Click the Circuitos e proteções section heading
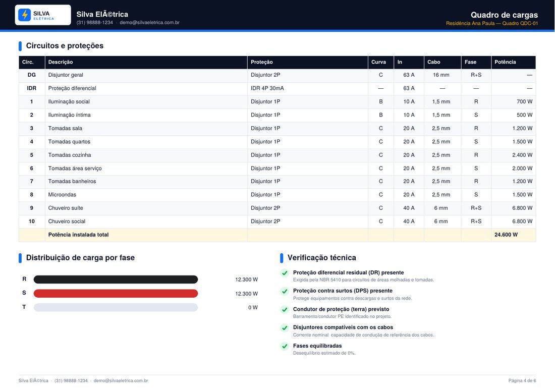The height and width of the screenshot is (392, 555). (65, 45)
